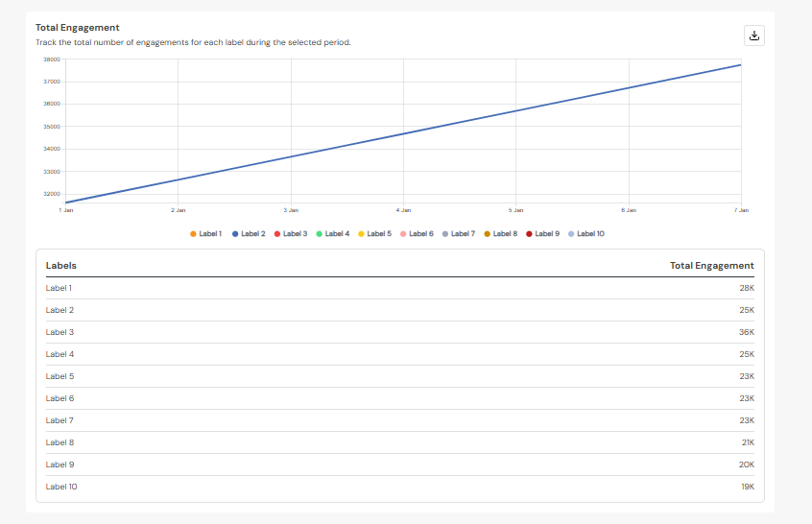Select the Label 4 table row name
This screenshot has height=524, width=812.
tap(60, 354)
